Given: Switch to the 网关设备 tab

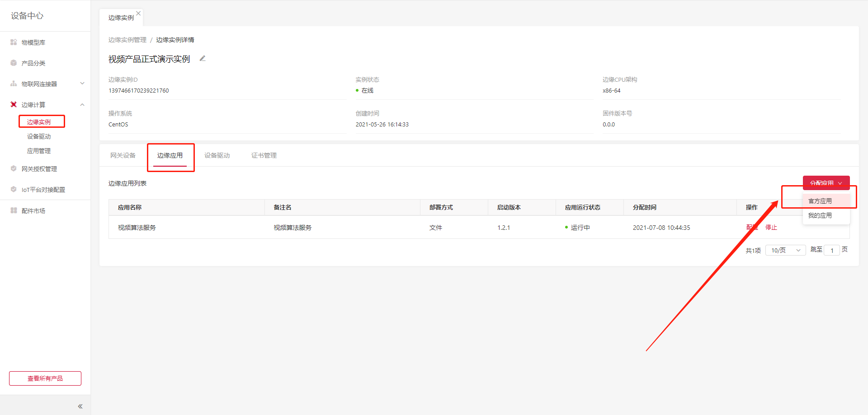Looking at the screenshot, I should coord(123,155).
